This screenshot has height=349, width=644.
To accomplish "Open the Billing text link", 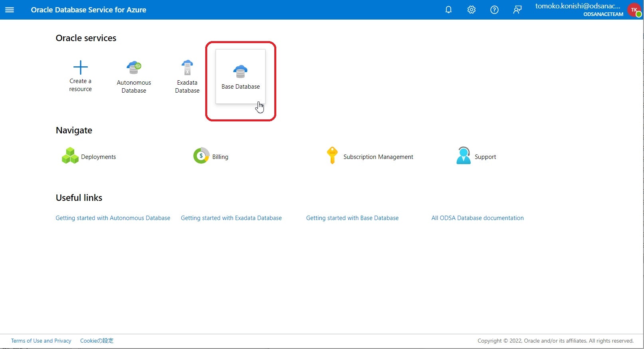I will point(220,157).
